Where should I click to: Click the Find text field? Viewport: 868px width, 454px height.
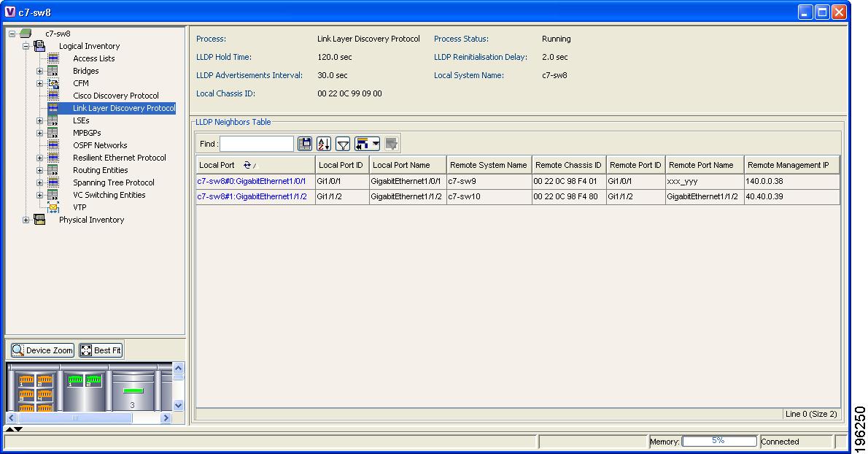pos(256,144)
